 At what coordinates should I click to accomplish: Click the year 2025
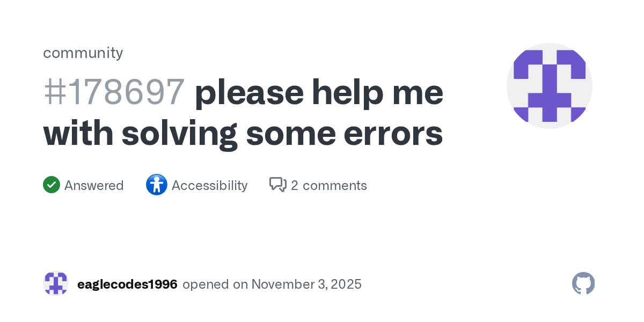pos(346,284)
